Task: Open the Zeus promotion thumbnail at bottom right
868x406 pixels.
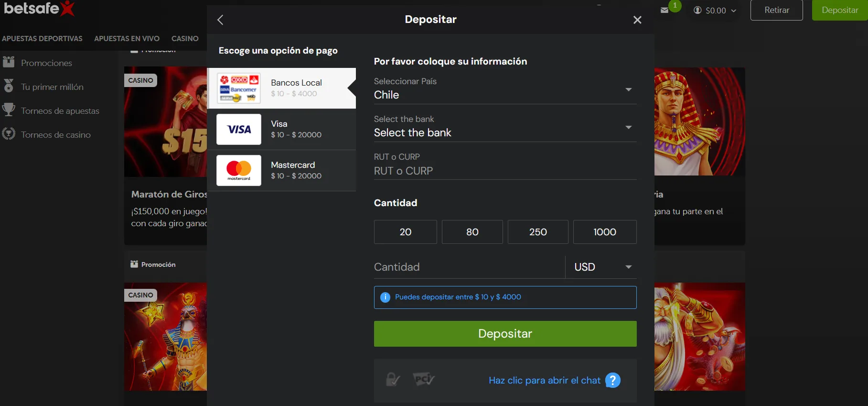Action: [x=699, y=337]
